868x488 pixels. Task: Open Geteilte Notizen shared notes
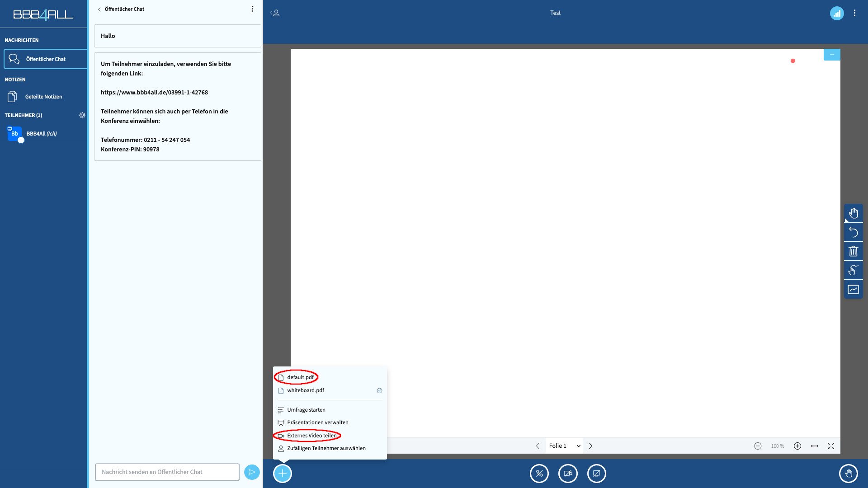pos(43,97)
